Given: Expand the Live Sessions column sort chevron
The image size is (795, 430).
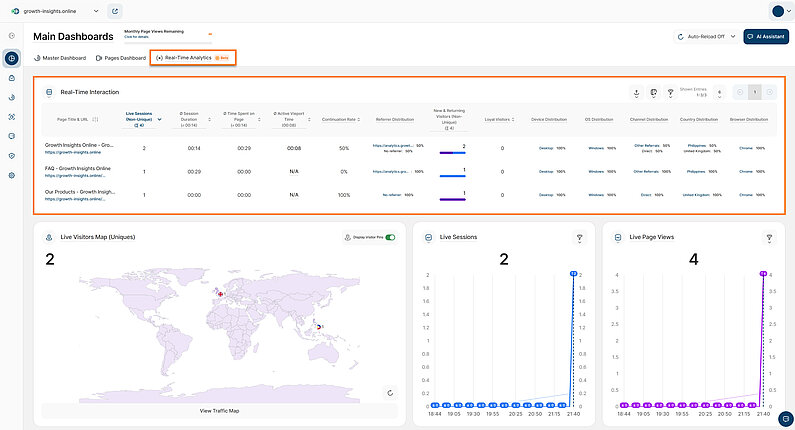Looking at the screenshot, I should [159, 120].
